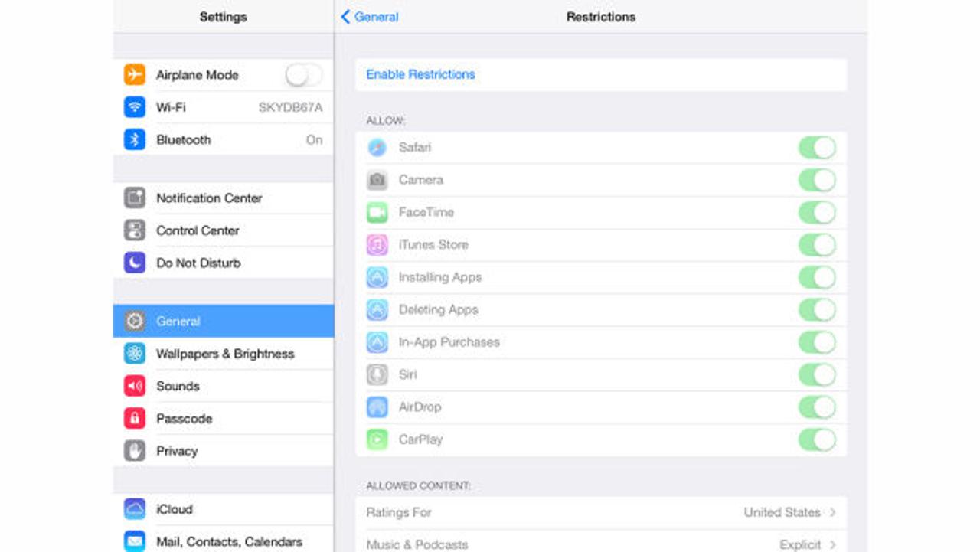Toggle the Safari allow switch
980x552 pixels.
click(x=817, y=147)
